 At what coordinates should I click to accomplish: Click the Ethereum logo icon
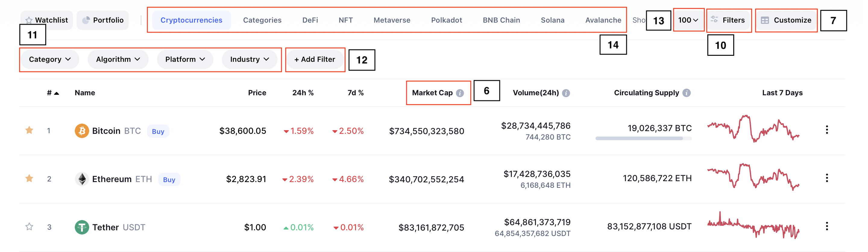tap(82, 179)
